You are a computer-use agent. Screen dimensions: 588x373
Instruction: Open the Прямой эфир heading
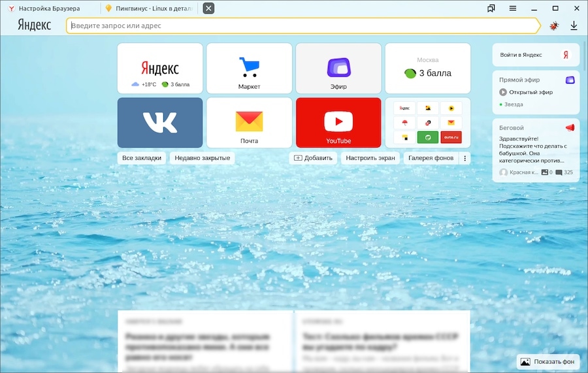(519, 80)
